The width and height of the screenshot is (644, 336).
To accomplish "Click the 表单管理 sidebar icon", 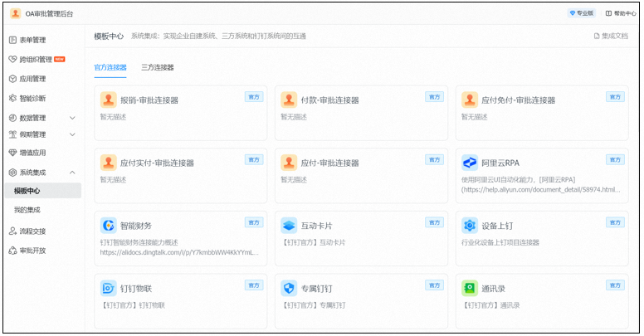I will (x=12, y=40).
